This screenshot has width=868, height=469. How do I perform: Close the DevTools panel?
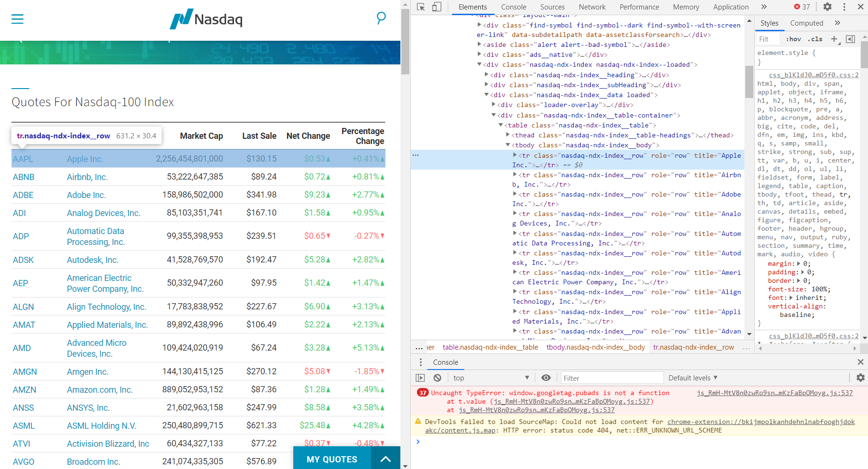pyautogui.click(x=860, y=7)
